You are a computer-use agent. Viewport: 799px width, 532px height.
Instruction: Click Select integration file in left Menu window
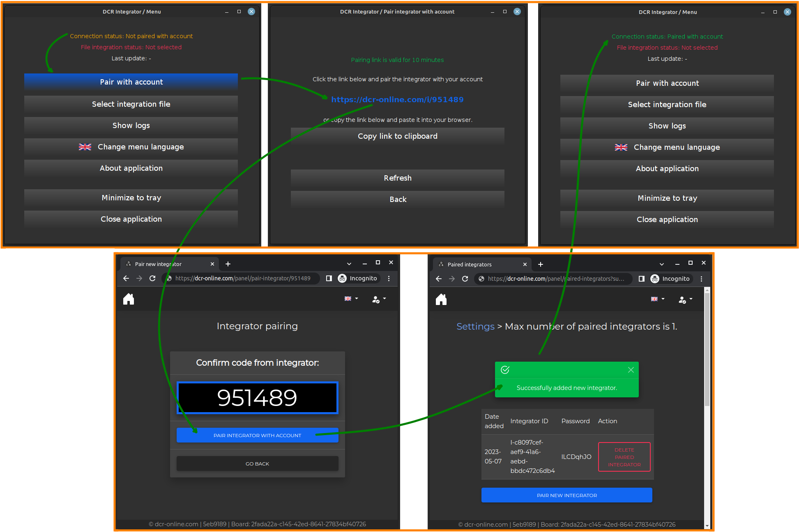click(x=131, y=104)
